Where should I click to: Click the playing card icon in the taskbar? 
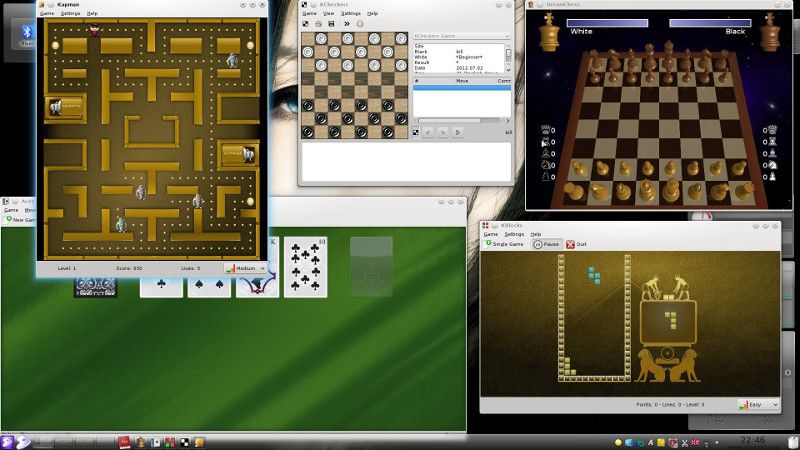click(156, 442)
